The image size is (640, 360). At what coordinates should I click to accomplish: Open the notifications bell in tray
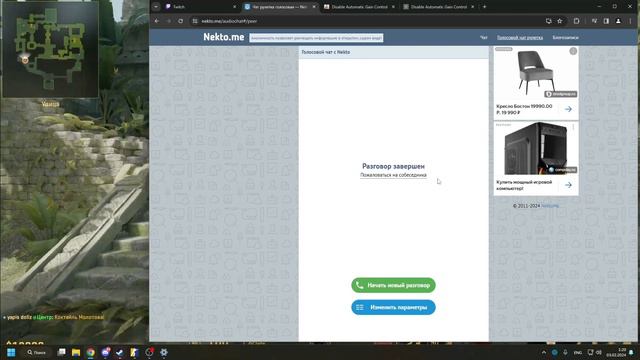[631, 352]
